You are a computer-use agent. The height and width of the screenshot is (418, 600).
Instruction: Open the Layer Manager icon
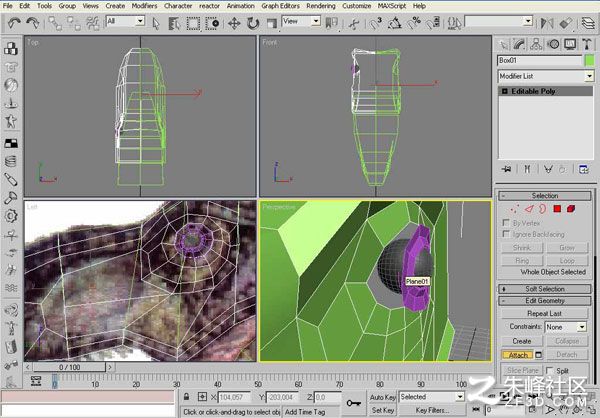588,24
